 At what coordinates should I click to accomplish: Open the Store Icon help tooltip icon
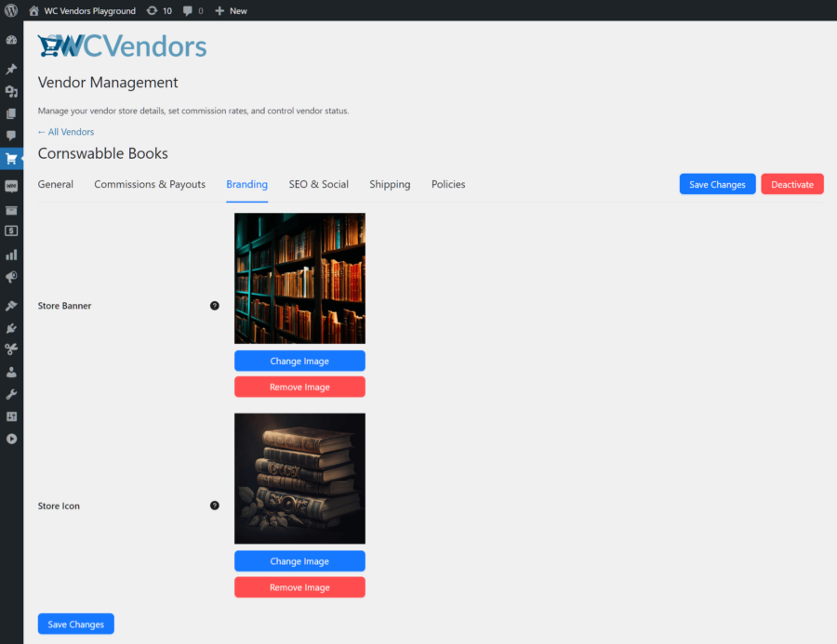pos(215,506)
